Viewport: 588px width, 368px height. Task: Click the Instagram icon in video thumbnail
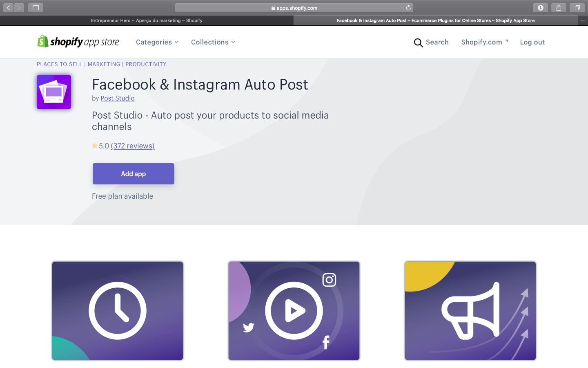[x=329, y=280]
